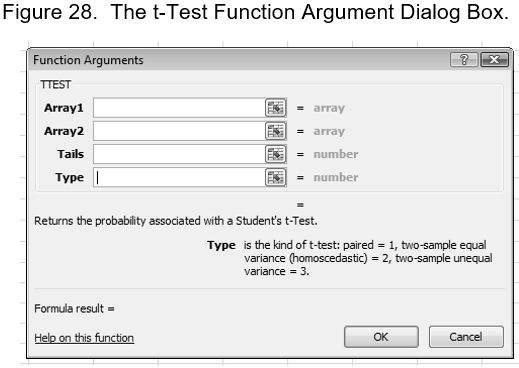519x368 pixels.
Task: Dismiss dialog with Cancel button
Action: coord(466,337)
